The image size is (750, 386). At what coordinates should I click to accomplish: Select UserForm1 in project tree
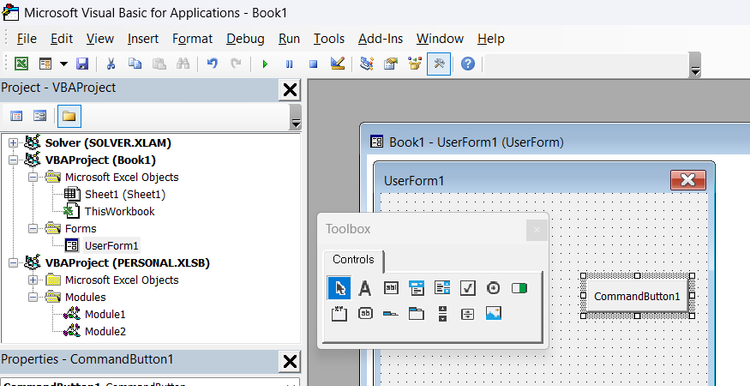click(x=111, y=246)
